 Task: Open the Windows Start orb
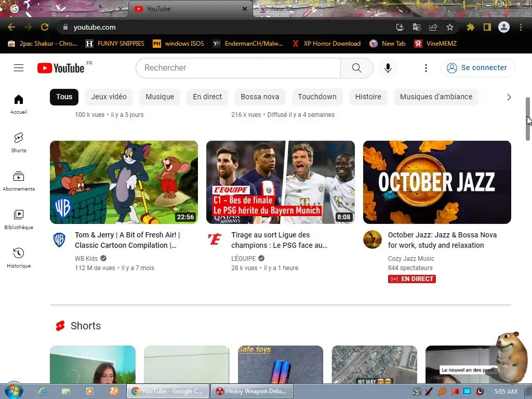click(14, 391)
